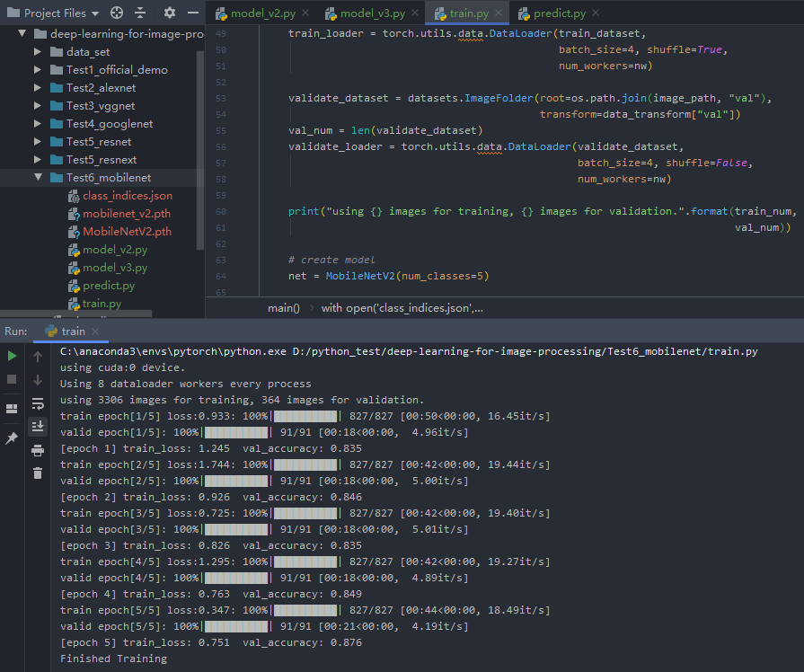Viewport: 804px width, 672px height.
Task: Open class_indices.json in the project tree
Action: [x=127, y=196]
